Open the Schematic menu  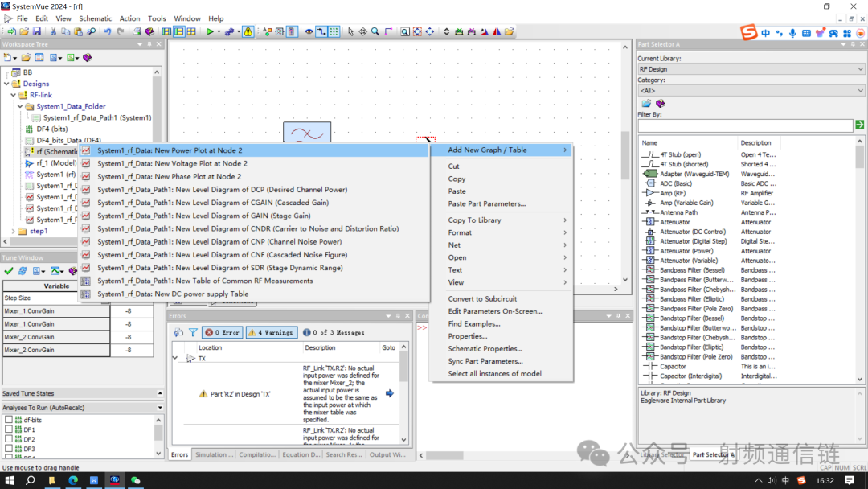pyautogui.click(x=95, y=18)
